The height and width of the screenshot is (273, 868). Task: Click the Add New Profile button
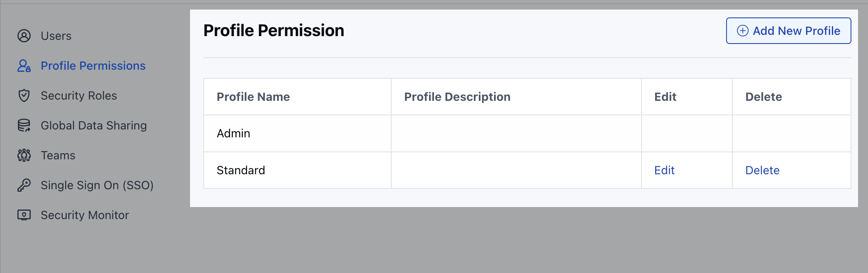pos(788,31)
